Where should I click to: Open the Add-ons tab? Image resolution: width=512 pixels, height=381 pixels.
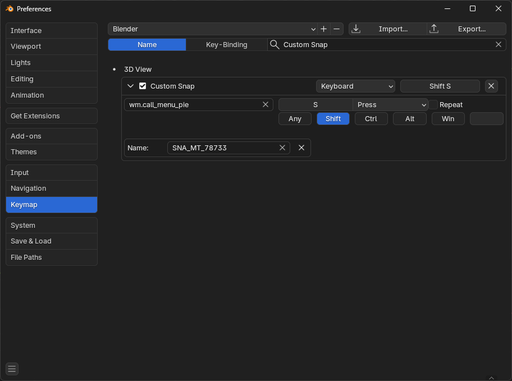pos(52,136)
